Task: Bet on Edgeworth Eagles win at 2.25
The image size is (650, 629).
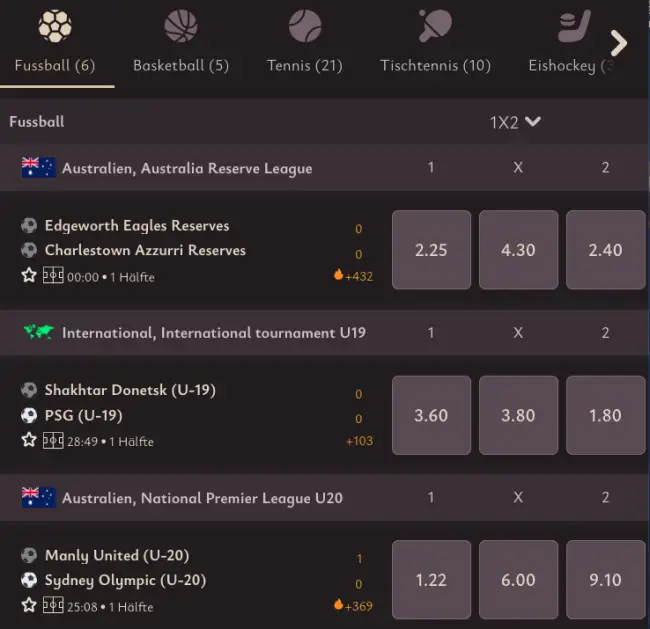Action: point(431,250)
